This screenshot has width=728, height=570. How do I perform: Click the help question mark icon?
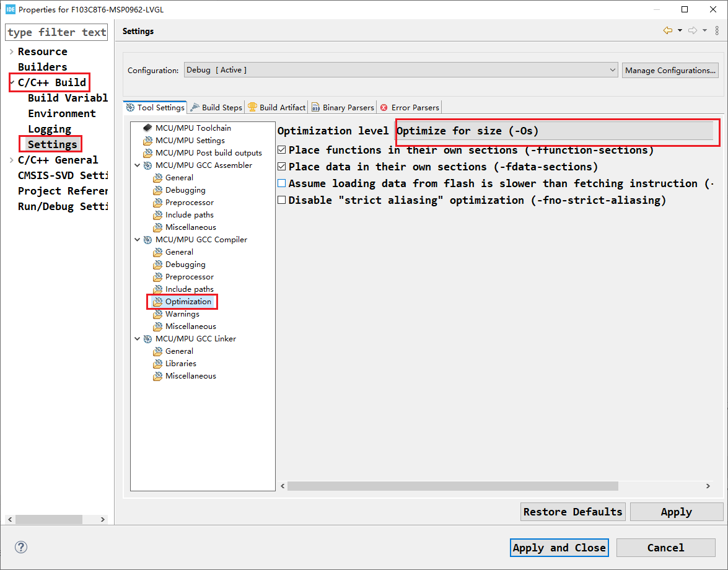coord(21,547)
